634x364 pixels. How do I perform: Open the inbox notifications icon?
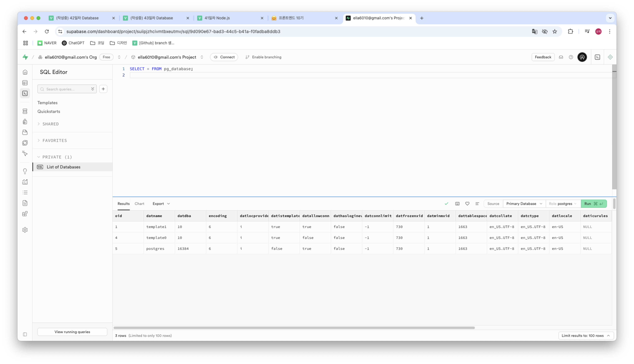point(561,57)
